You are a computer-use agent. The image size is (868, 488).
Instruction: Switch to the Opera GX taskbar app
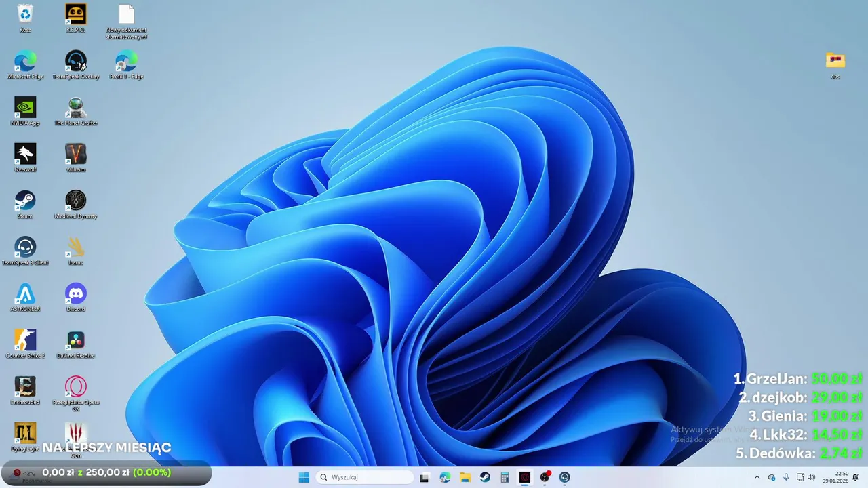[525, 477]
